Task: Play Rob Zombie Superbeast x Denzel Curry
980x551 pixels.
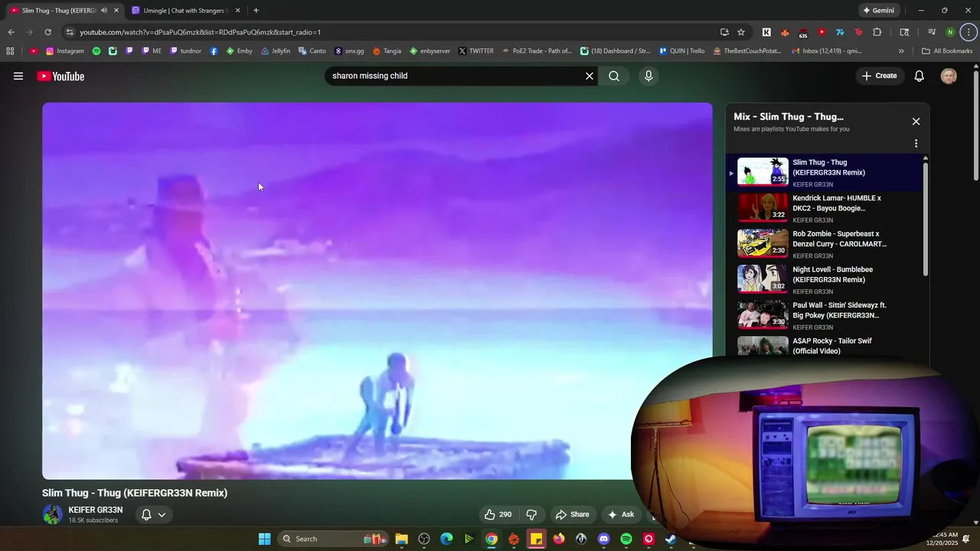Action: click(825, 243)
